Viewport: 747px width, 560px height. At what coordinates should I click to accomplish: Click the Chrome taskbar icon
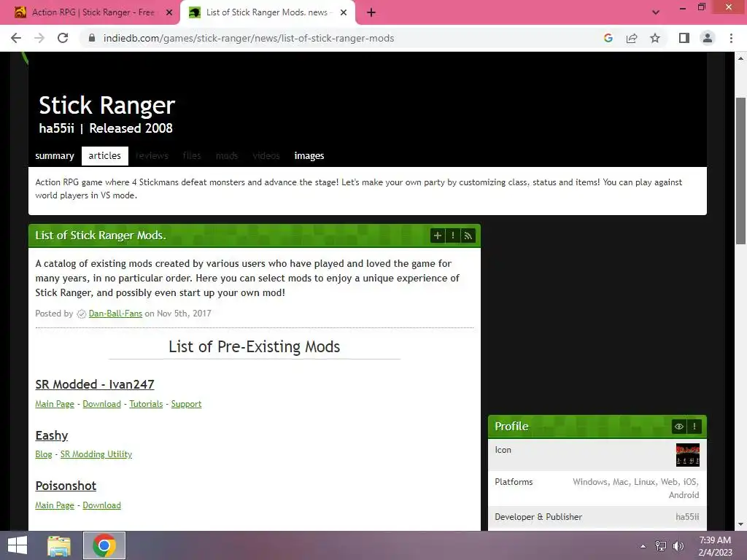(104, 545)
